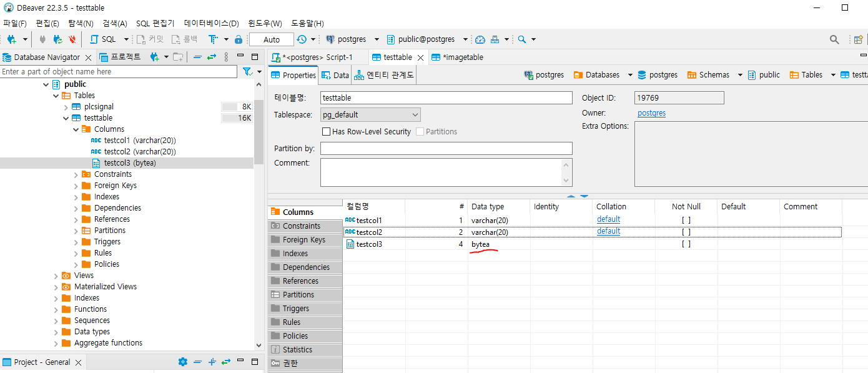
Task: Open the SQL 편집기 menu
Action: [155, 23]
